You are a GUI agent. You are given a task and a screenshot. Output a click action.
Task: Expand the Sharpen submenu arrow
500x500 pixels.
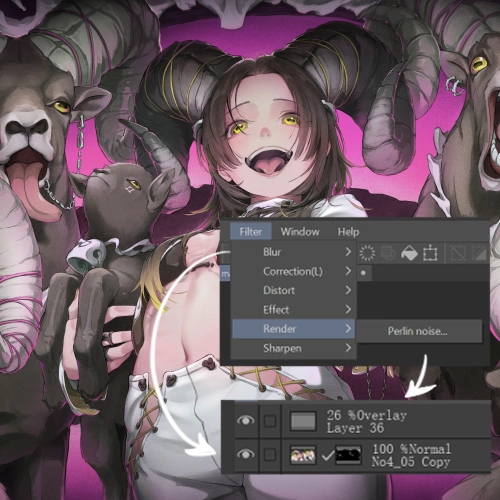pyautogui.click(x=348, y=348)
